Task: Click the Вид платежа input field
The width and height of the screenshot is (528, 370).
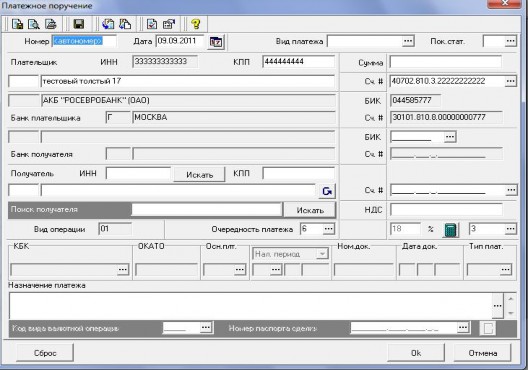Action: point(365,41)
